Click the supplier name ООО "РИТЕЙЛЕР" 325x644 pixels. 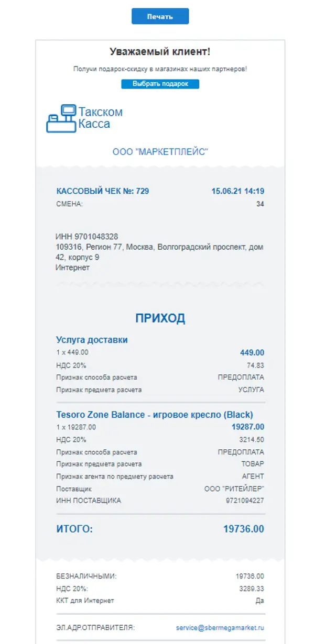pyautogui.click(x=234, y=488)
